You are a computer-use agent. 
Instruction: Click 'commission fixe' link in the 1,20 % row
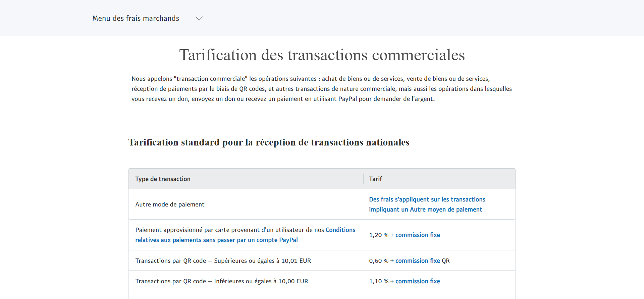pyautogui.click(x=417, y=235)
